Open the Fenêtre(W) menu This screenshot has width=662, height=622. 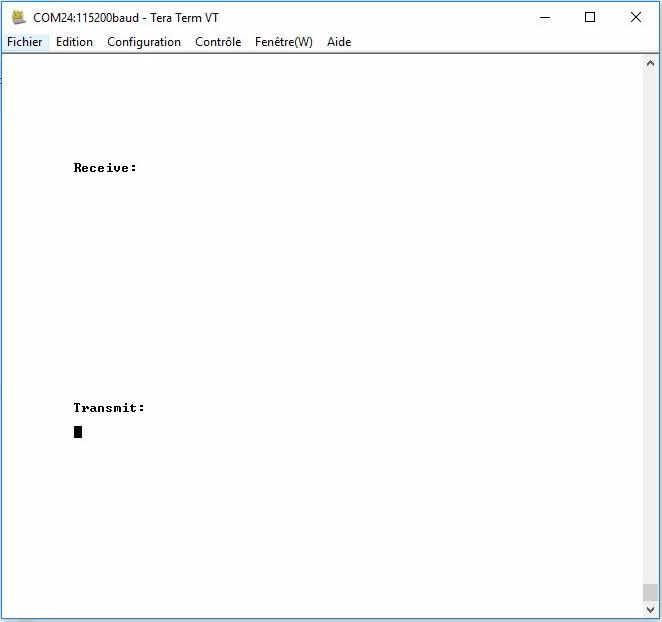click(284, 42)
